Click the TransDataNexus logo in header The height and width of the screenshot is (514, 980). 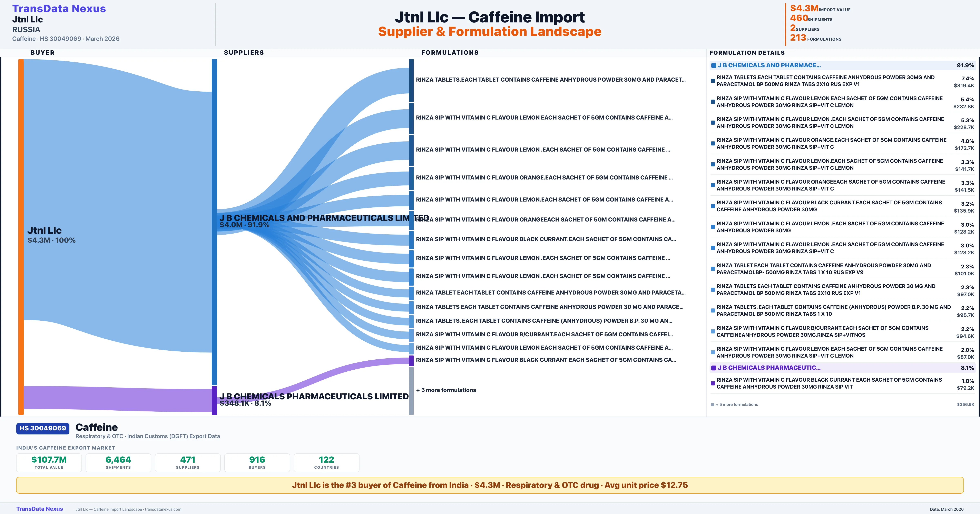coord(59,9)
